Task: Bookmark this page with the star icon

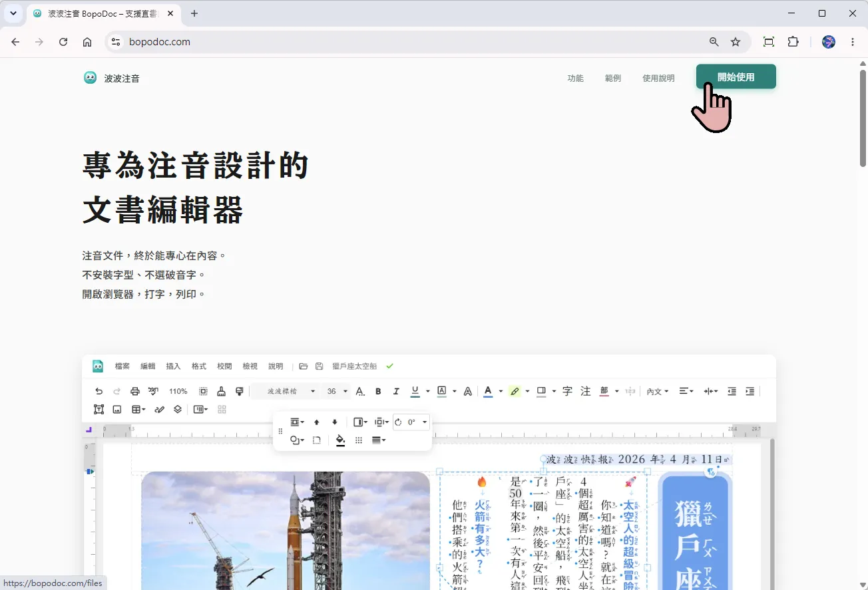Action: [x=736, y=41]
